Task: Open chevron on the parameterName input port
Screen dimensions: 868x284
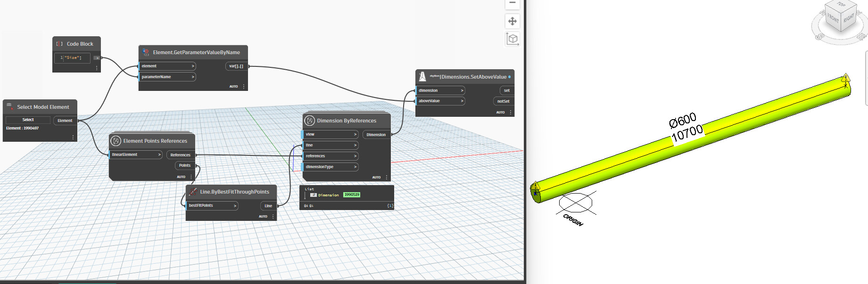Action: [193, 77]
